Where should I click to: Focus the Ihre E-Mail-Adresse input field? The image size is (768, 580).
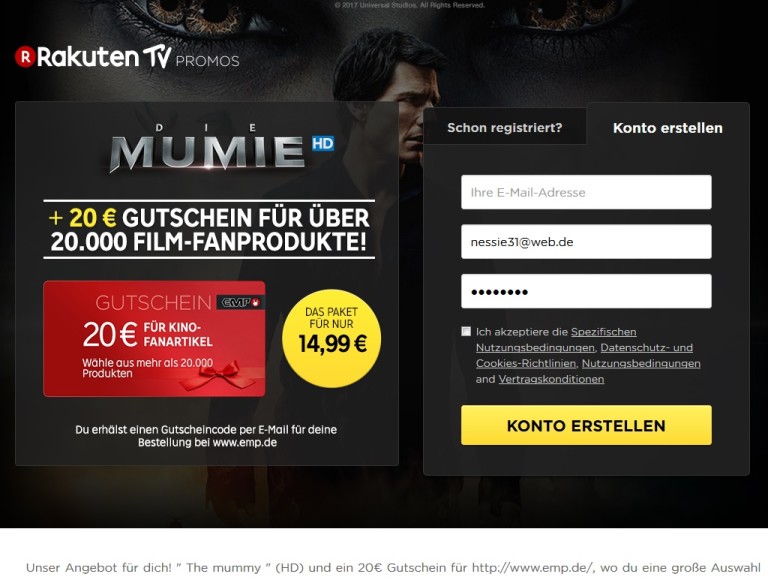[586, 192]
